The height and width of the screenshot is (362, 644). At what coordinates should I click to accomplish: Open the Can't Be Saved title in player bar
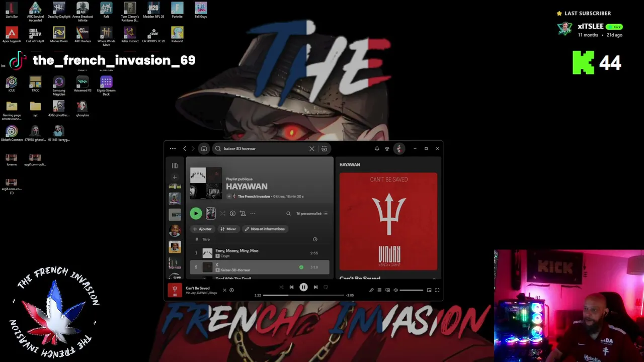pos(198,288)
